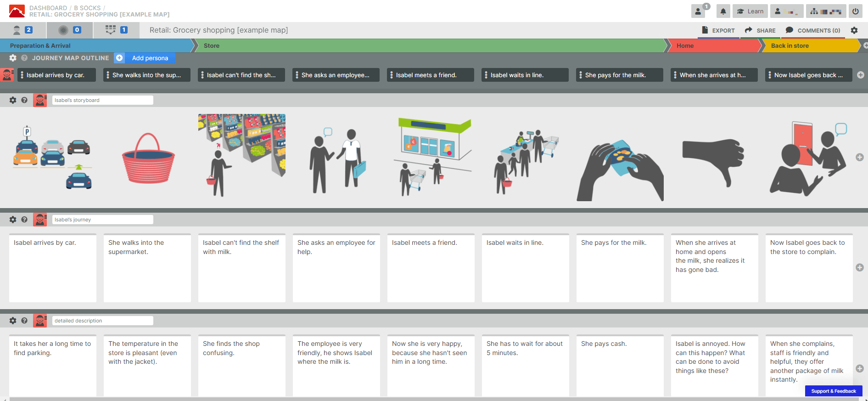Screen dimensions: 868x401
Task: Open help icon for Isabel's journey lane
Action: pyautogui.click(x=24, y=220)
